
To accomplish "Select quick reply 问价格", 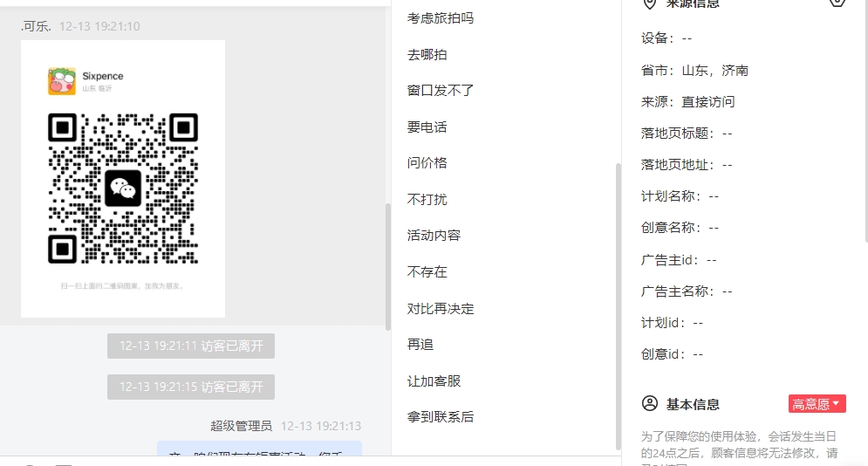I will (x=427, y=162).
